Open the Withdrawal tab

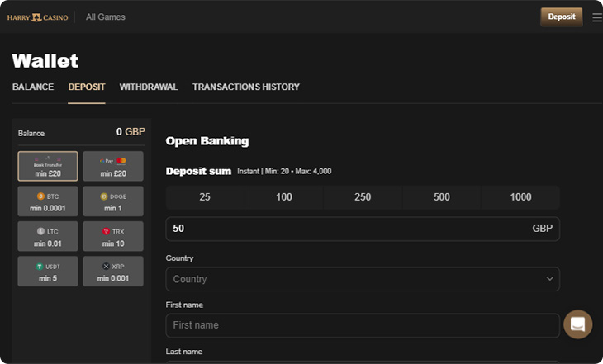point(149,87)
